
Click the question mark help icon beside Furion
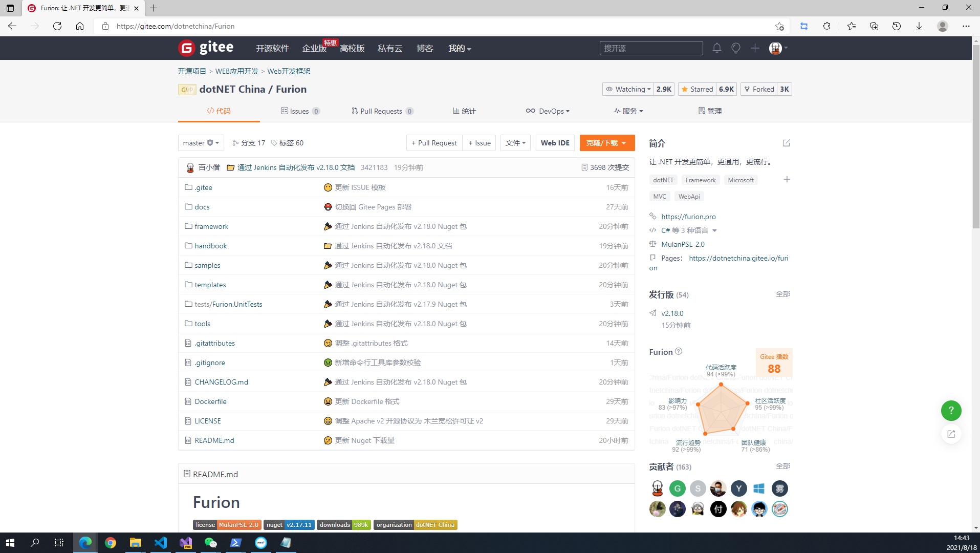point(679,351)
